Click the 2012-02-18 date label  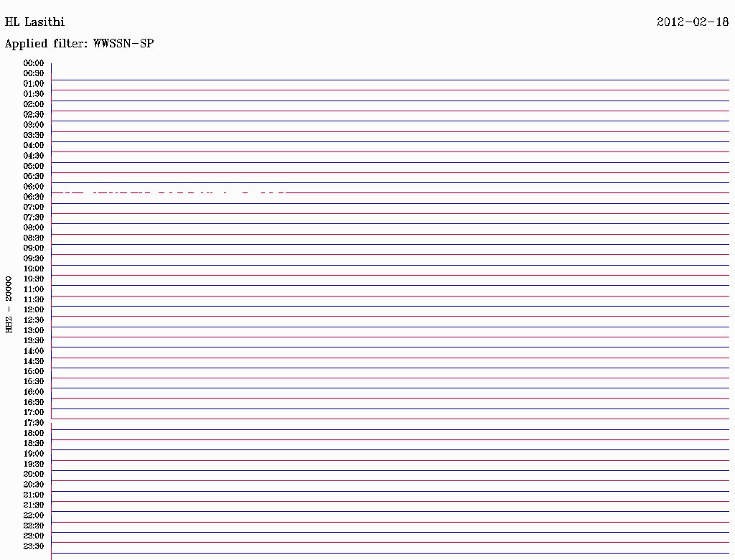click(x=693, y=22)
